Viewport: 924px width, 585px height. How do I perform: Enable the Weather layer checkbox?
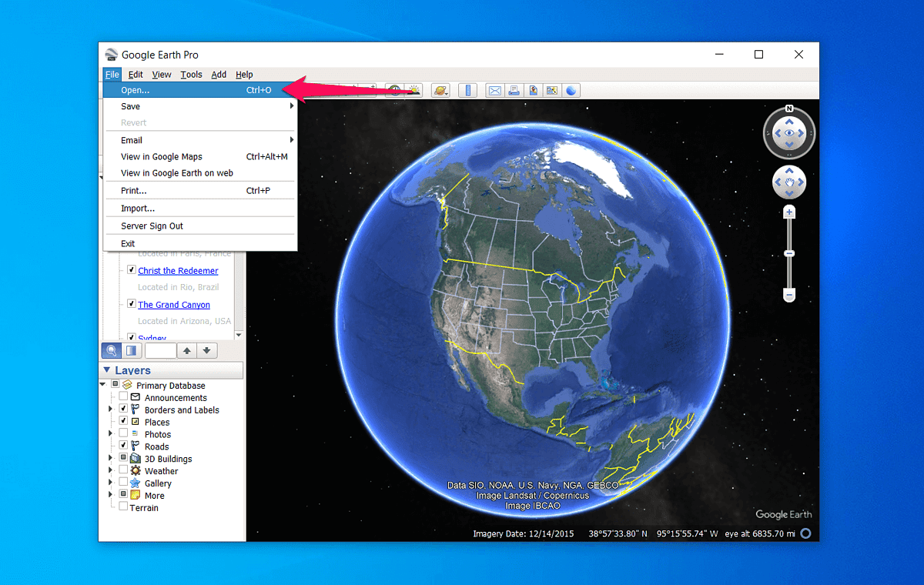pyautogui.click(x=123, y=470)
